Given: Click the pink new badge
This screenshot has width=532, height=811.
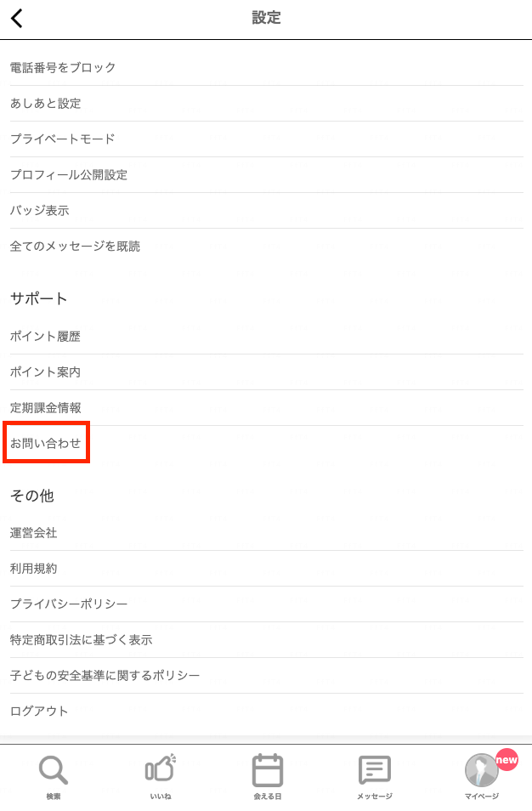Looking at the screenshot, I should tap(507, 760).
